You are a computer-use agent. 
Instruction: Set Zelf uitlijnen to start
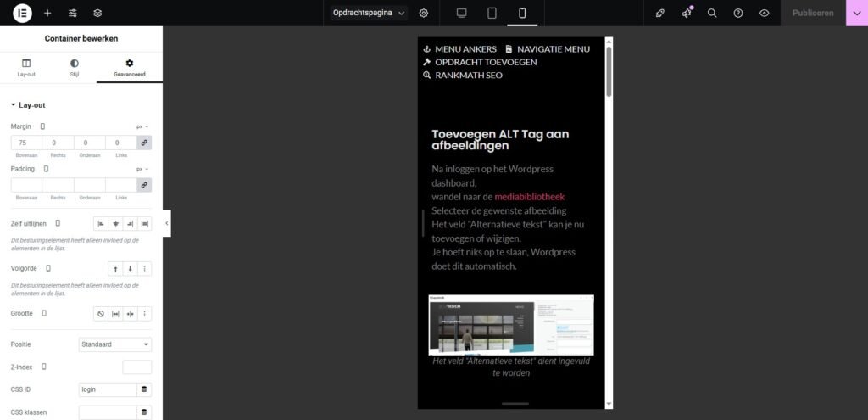101,223
